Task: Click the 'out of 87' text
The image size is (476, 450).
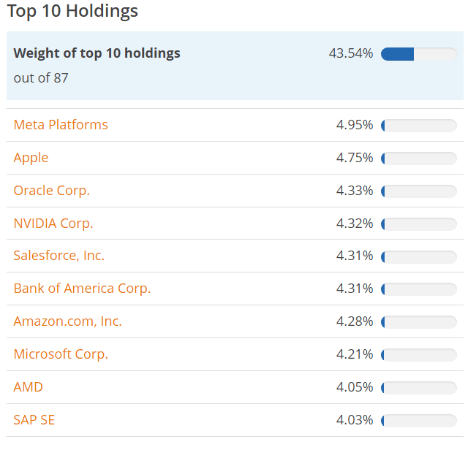Action: pyautogui.click(x=41, y=77)
